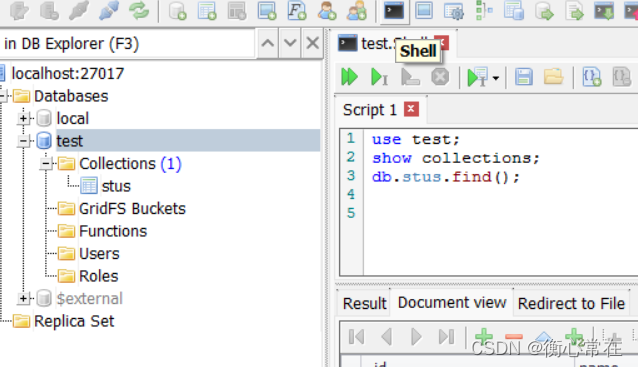Add a document with green plus icon
The image size is (638, 367).
484,337
